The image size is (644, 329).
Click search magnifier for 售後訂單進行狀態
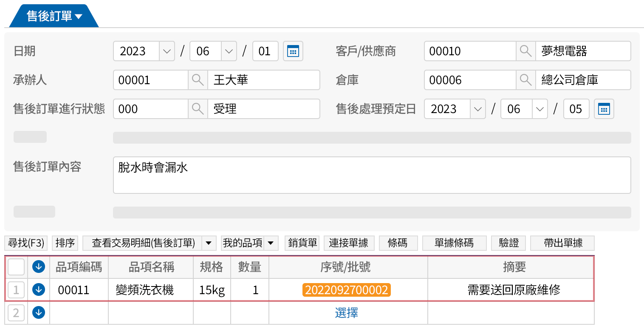coord(198,109)
